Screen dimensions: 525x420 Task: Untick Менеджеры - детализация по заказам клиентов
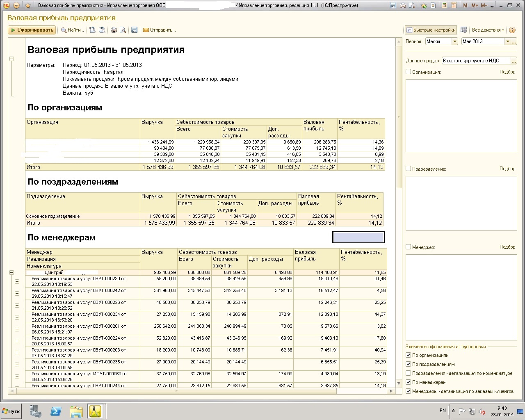(408, 391)
